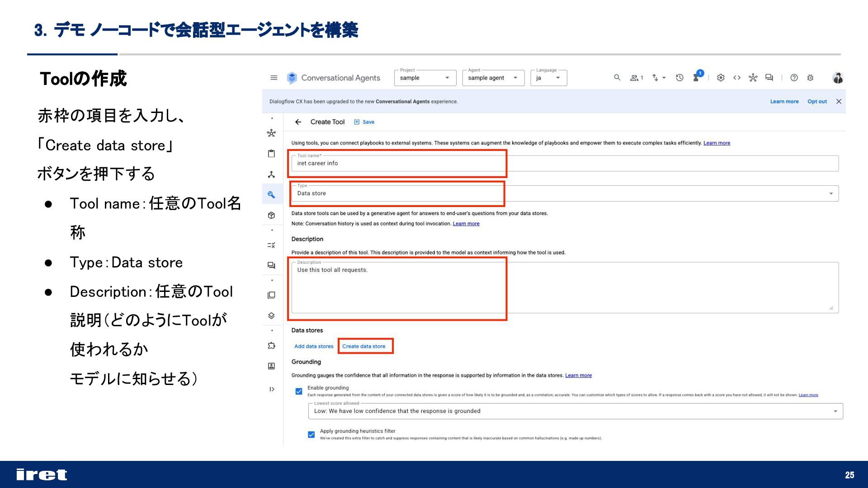
Task: Open the Type dropdown showing Data store
Action: pyautogui.click(x=565, y=193)
